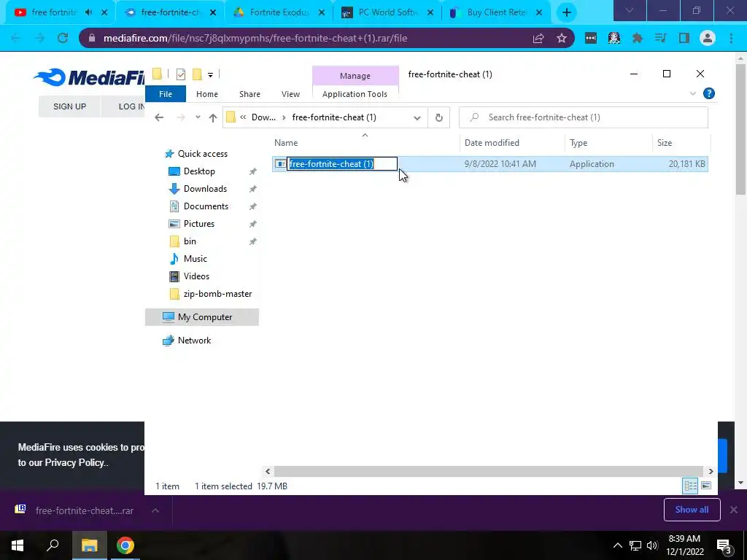This screenshot has height=560, width=747.
Task: Reload the MediaFire page
Action: point(63,38)
